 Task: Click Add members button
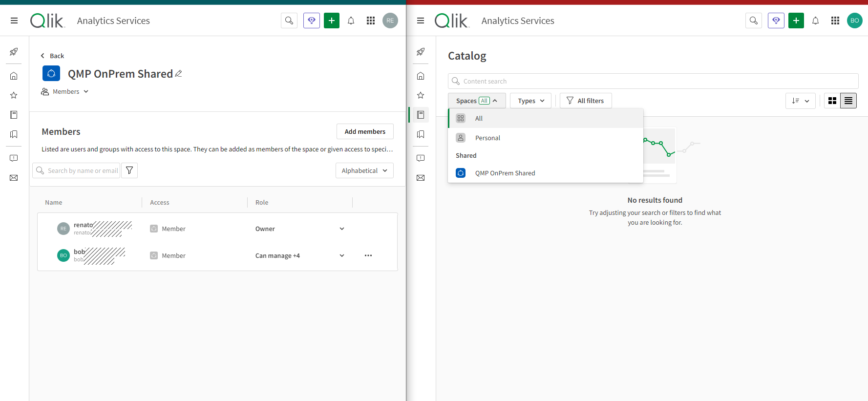tap(365, 131)
